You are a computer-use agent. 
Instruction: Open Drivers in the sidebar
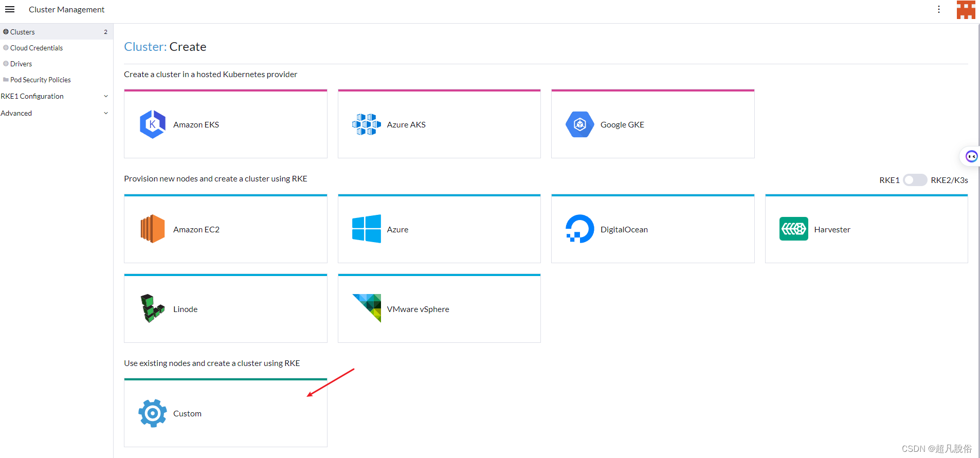click(x=57, y=64)
